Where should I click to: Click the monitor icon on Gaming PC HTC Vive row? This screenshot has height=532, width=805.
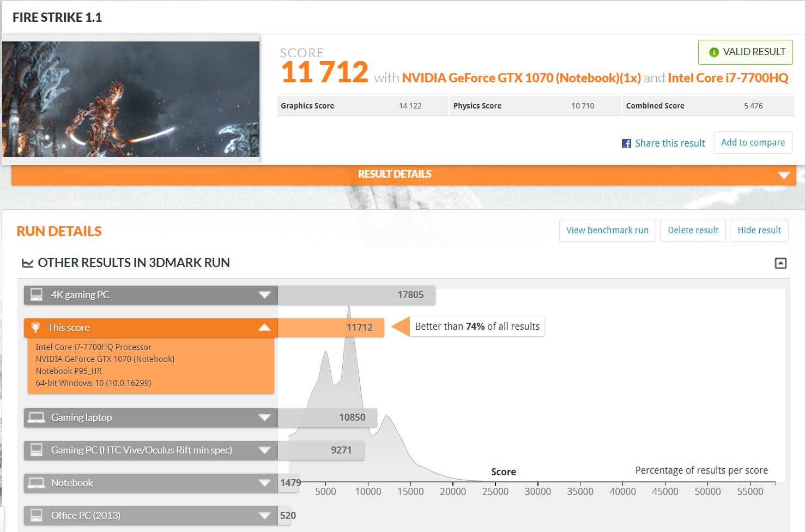pos(37,450)
